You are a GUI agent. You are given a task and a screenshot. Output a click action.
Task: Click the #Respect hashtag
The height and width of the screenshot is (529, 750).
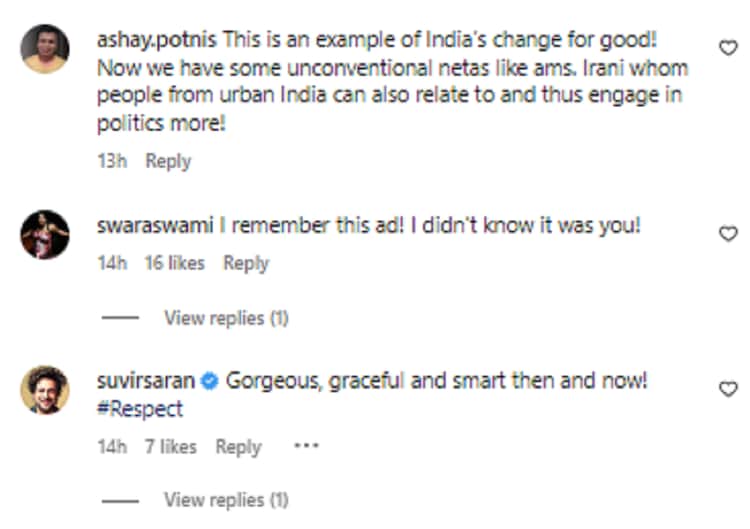pos(140,410)
